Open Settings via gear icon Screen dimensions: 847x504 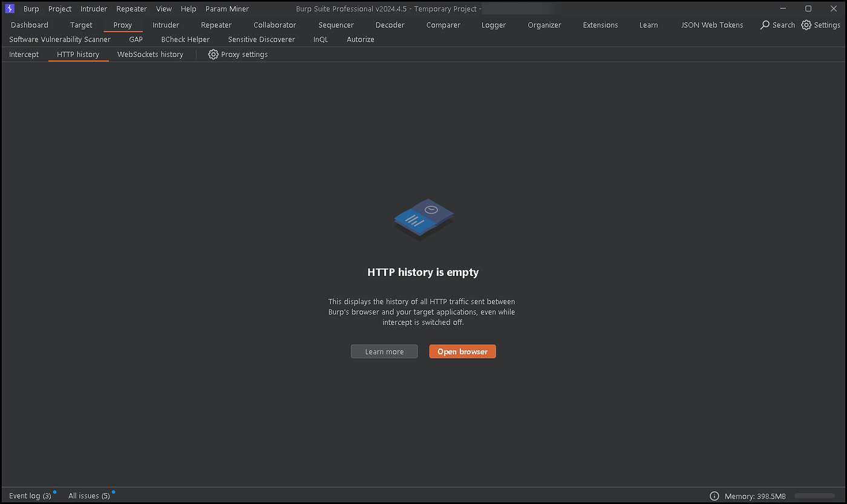click(806, 25)
